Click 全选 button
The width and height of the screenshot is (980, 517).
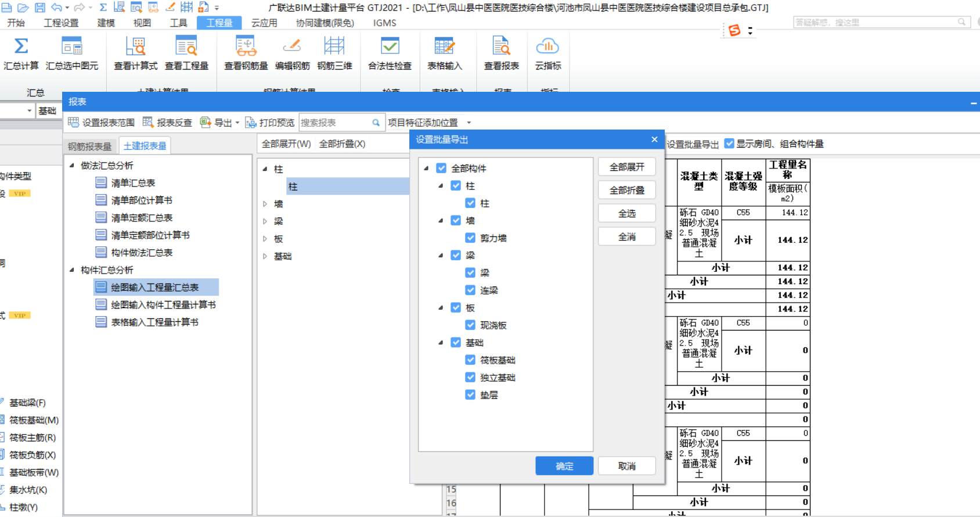coord(626,213)
